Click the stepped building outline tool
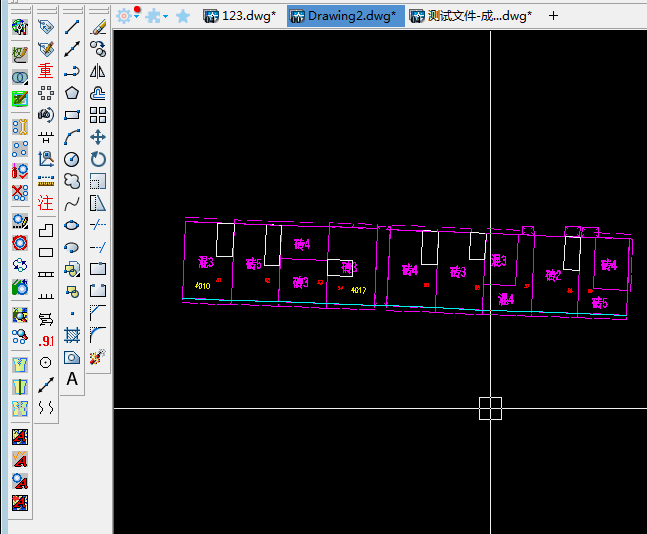647x534 pixels. point(46,231)
